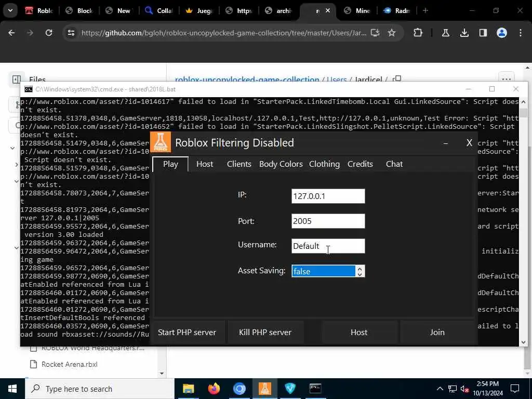Select the Play tab
Image resolution: width=532 pixels, height=399 pixels.
(170, 164)
